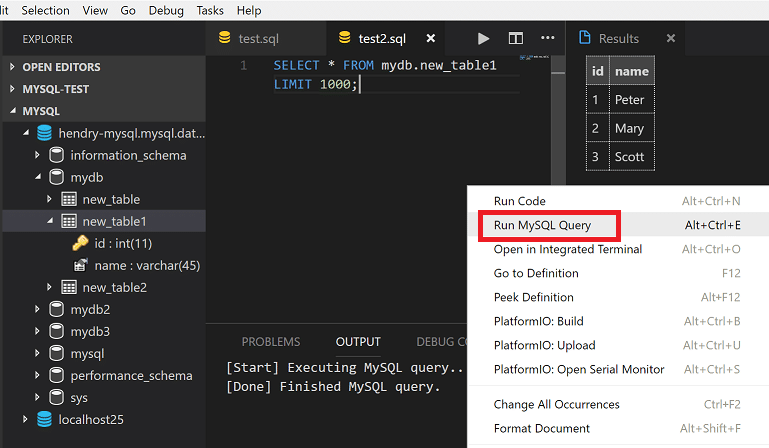Open the Tasks menu
The width and height of the screenshot is (769, 448).
[210, 10]
